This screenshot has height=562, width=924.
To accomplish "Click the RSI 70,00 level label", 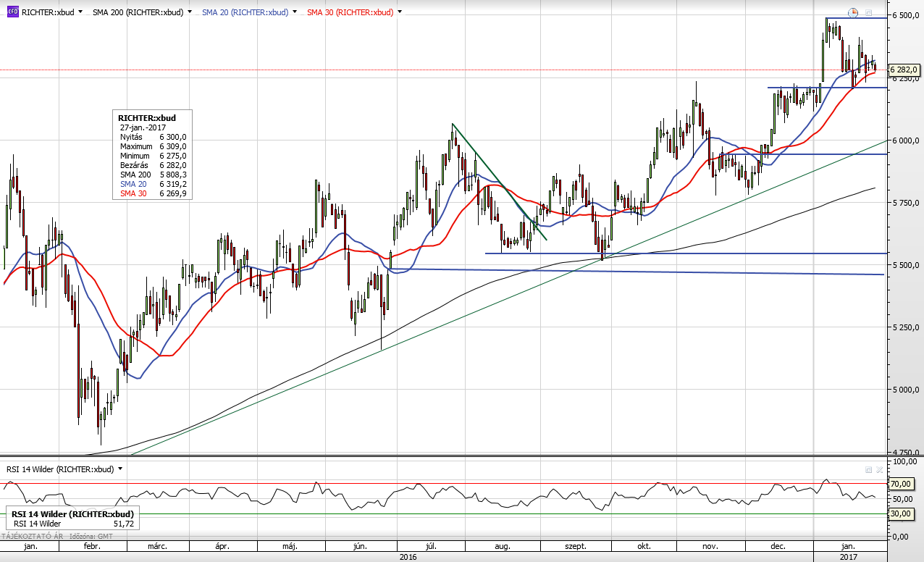I will 900,484.
